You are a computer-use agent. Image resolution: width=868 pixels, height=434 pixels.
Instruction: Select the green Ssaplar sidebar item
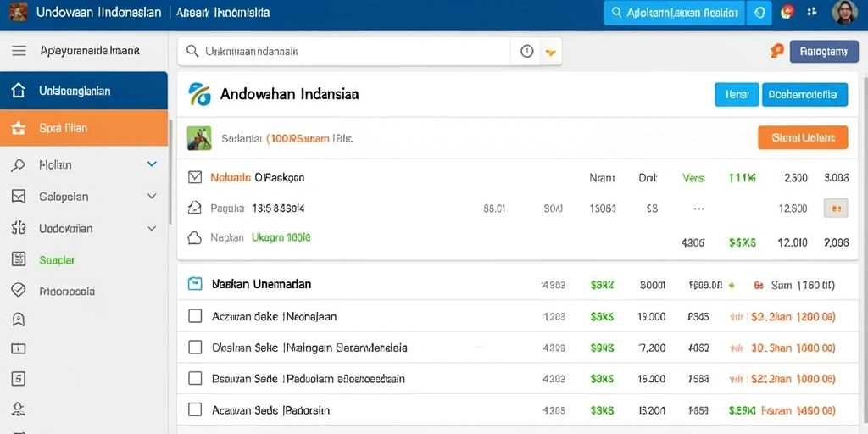(58, 259)
